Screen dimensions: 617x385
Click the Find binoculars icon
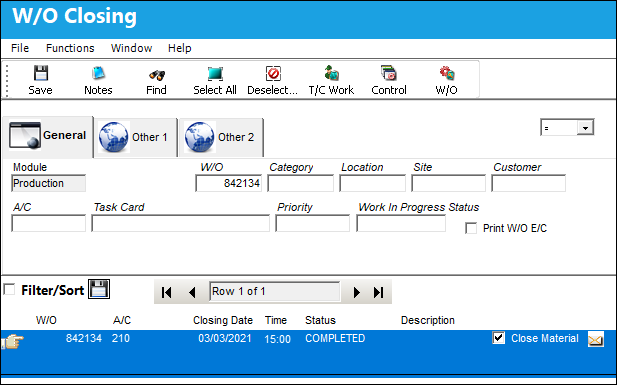tap(157, 74)
